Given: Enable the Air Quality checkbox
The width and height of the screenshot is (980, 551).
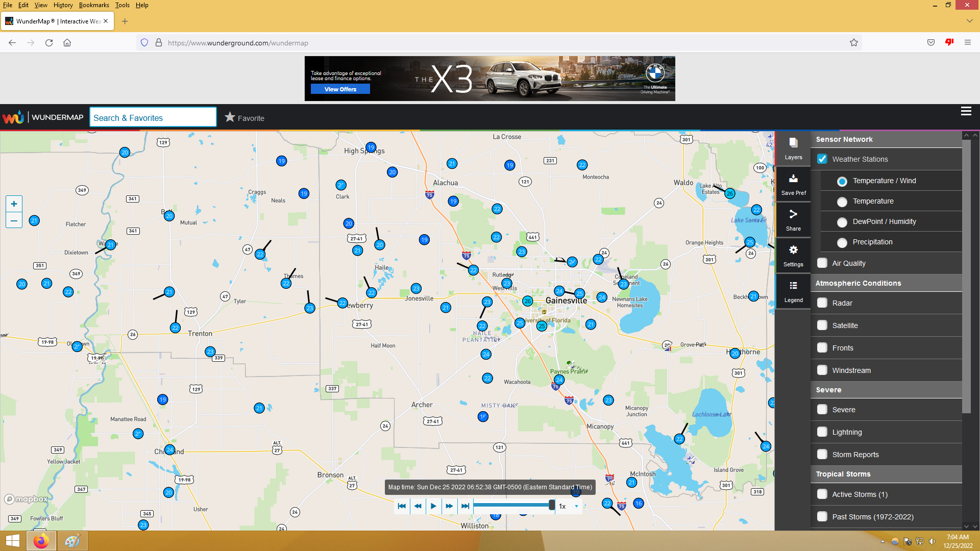Looking at the screenshot, I should (822, 263).
